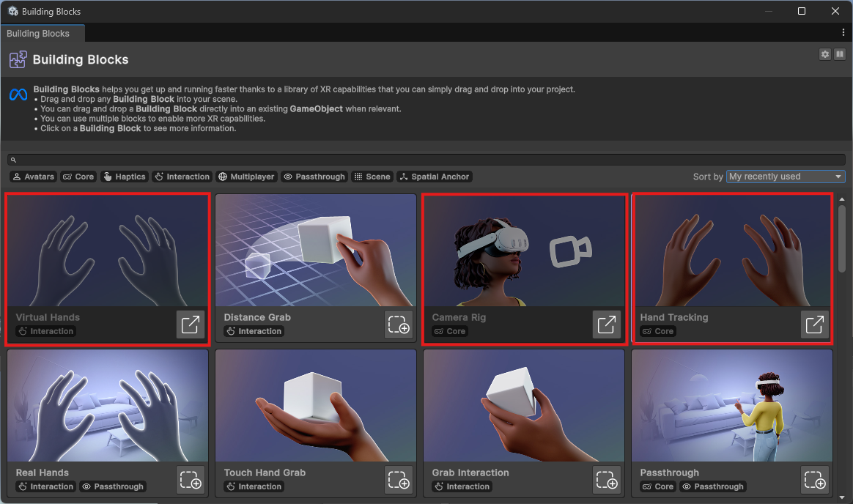Click the Interaction tag under Distance Grab

click(254, 331)
